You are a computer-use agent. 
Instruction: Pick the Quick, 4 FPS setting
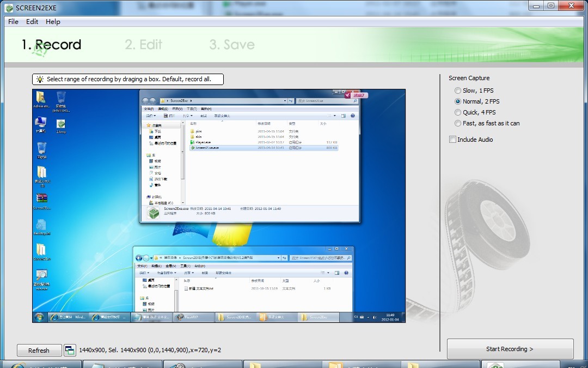pyautogui.click(x=458, y=112)
